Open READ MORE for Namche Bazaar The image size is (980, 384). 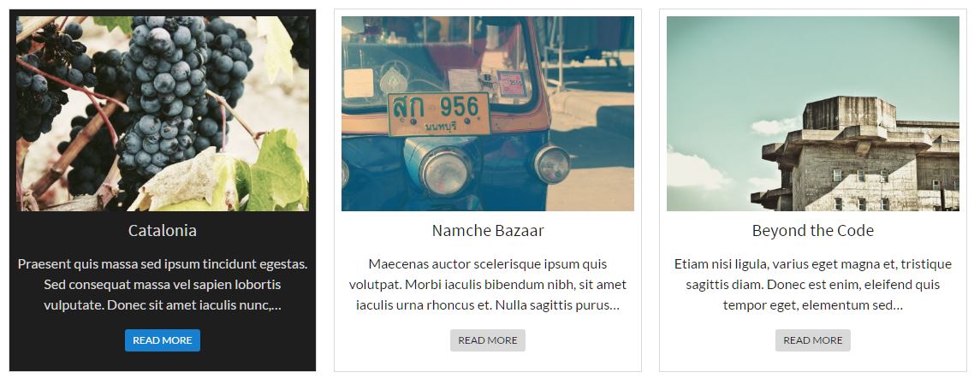click(488, 340)
